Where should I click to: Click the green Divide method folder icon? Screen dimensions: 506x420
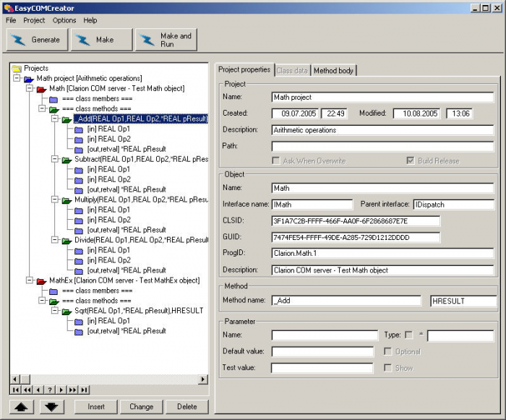(67, 241)
